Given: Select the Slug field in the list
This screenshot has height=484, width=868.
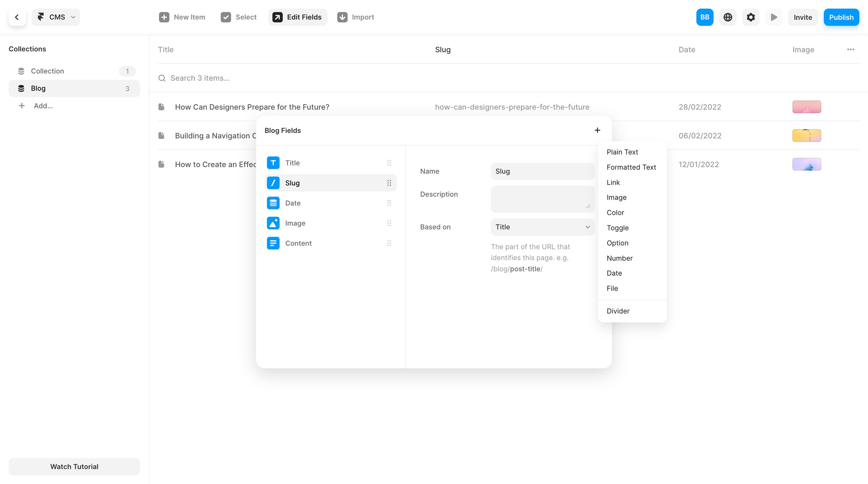Looking at the screenshot, I should [331, 183].
